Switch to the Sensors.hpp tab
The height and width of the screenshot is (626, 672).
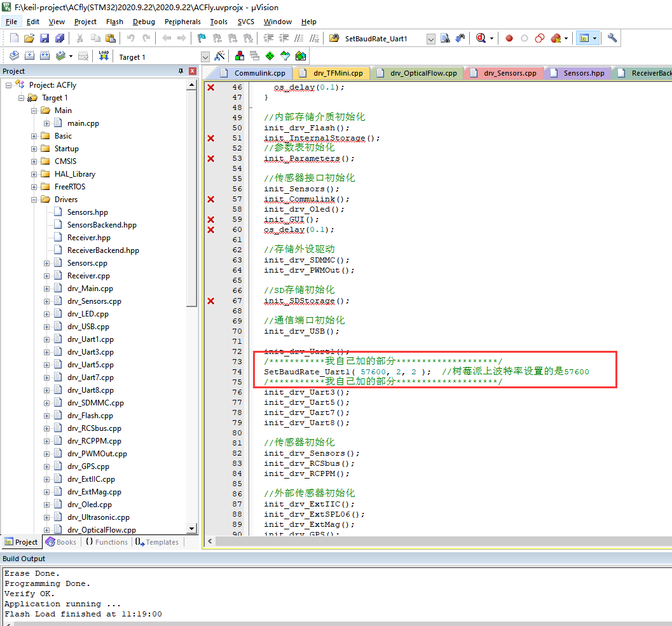[x=578, y=73]
